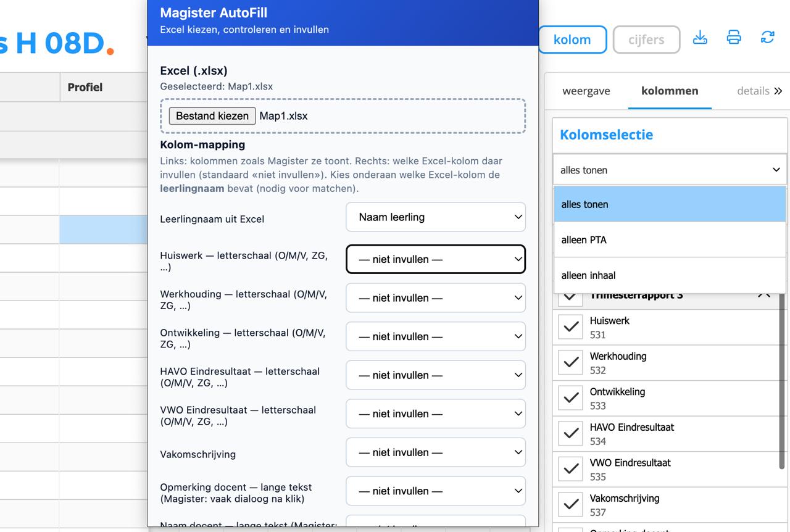
Task: Open the Vakomschrijving mapping dropdown
Action: [436, 452]
